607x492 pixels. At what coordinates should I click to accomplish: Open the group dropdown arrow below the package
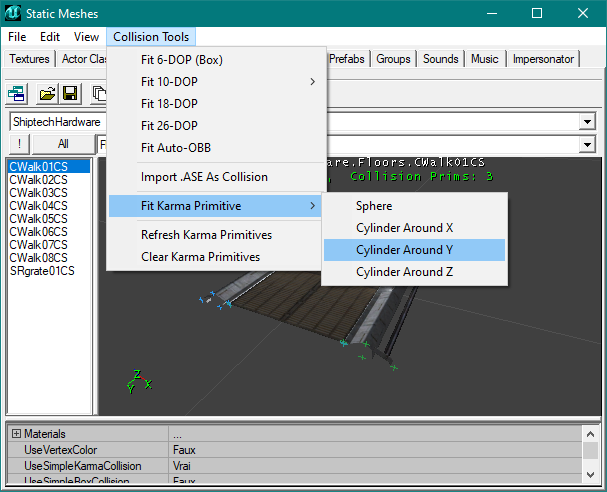click(x=587, y=145)
